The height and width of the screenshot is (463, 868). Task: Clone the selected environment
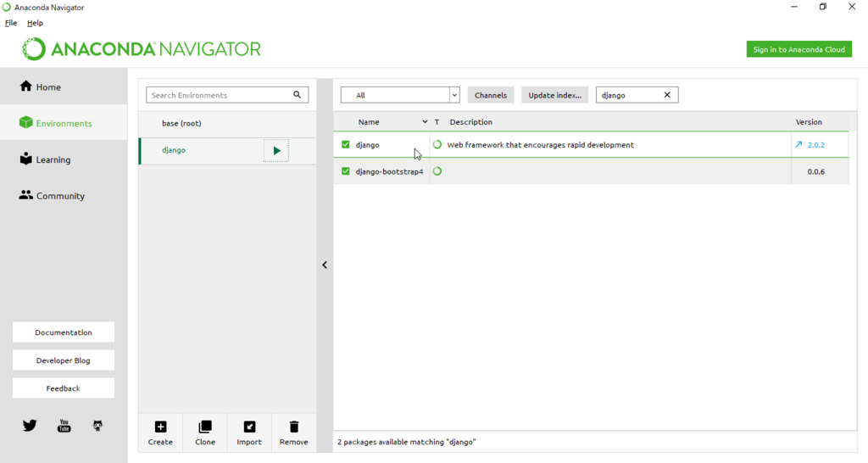pyautogui.click(x=205, y=432)
